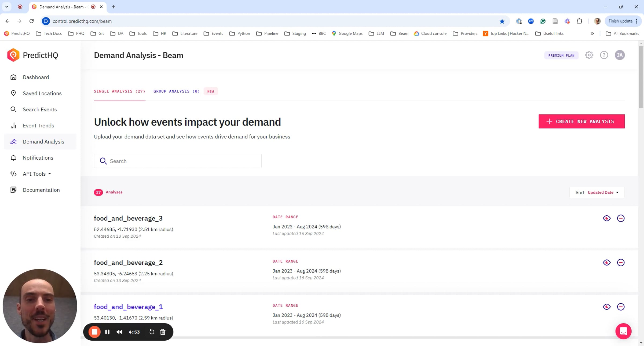Click the browser address bar URL
644x346 pixels.
[82, 21]
